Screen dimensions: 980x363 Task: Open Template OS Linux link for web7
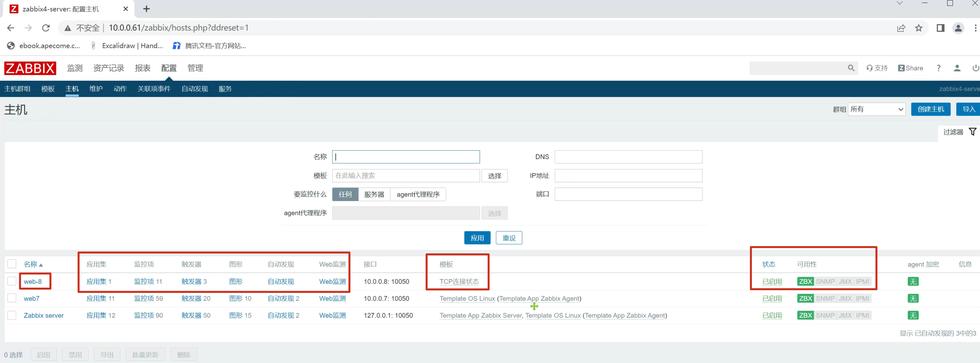coord(467,299)
